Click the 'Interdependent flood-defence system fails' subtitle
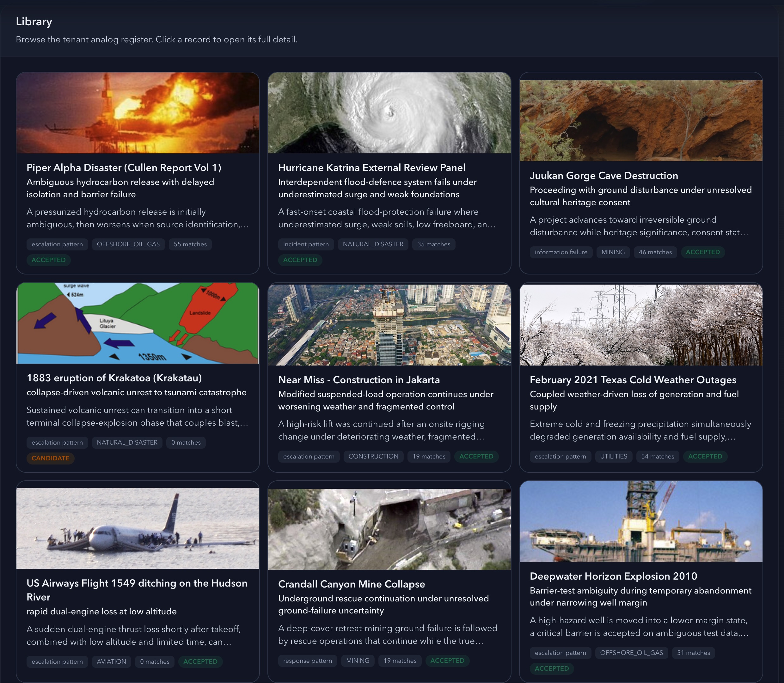The width and height of the screenshot is (784, 683). point(377,188)
